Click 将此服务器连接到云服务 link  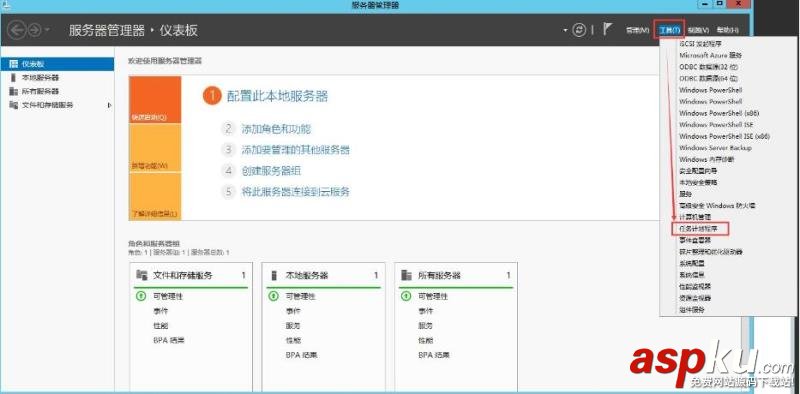[295, 192]
